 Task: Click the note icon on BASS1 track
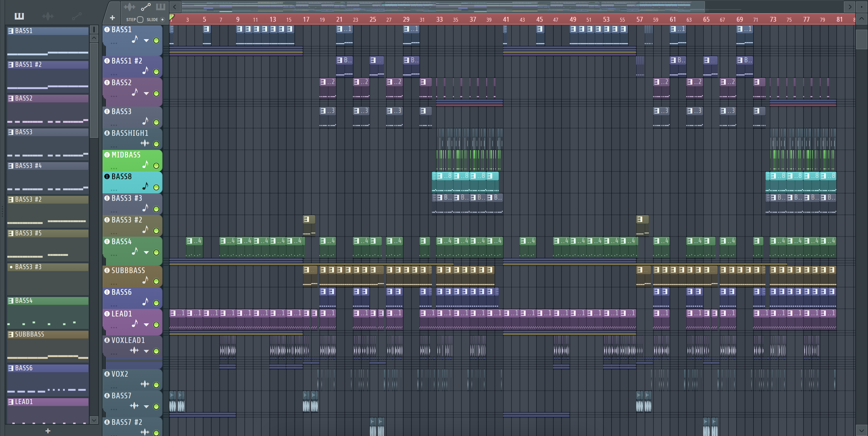click(135, 39)
